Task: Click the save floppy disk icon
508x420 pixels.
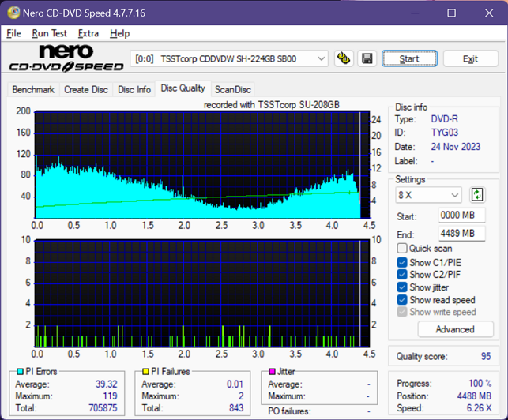Action: click(x=367, y=58)
